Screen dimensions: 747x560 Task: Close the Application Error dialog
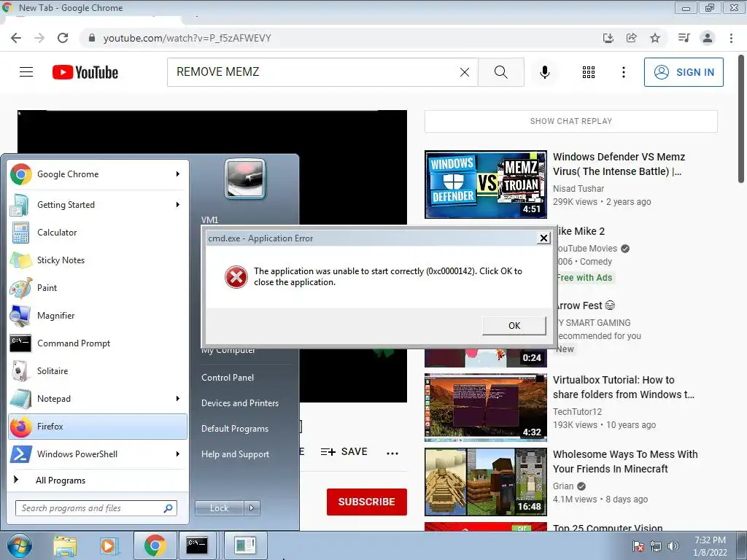pos(543,238)
